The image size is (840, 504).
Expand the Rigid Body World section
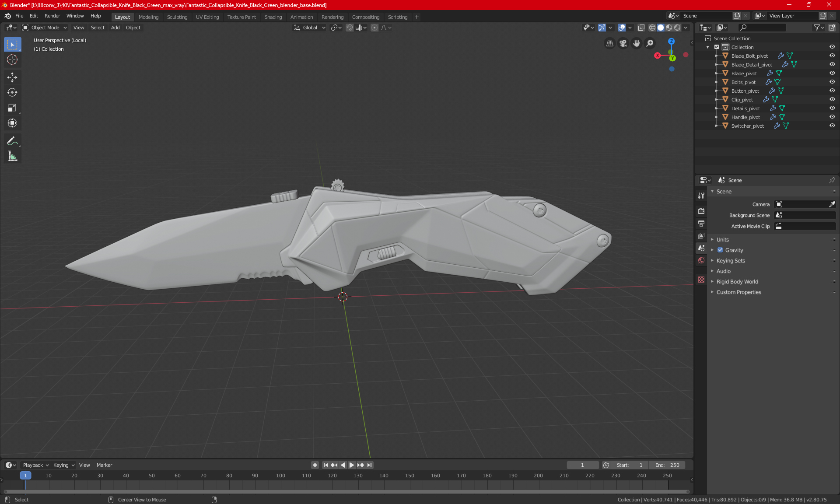[737, 282]
